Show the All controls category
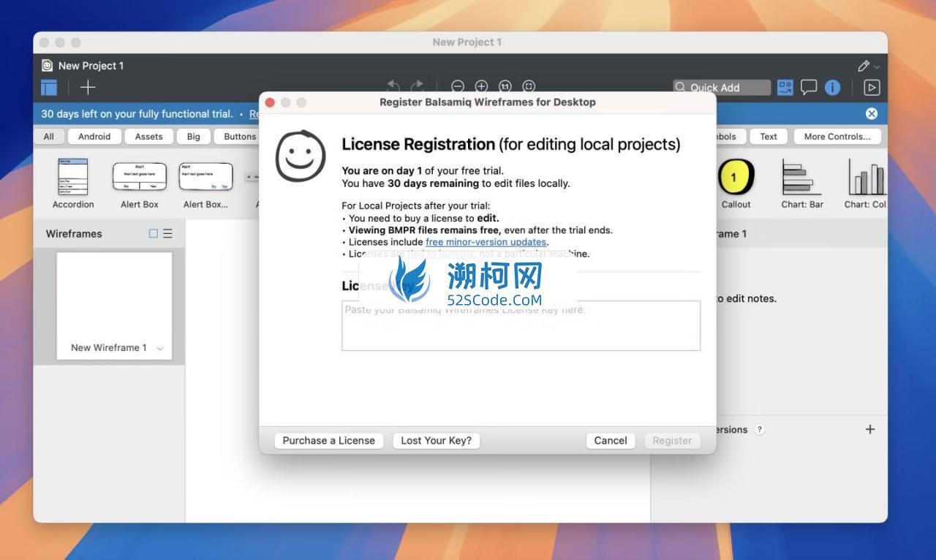This screenshot has width=936, height=560. click(48, 136)
